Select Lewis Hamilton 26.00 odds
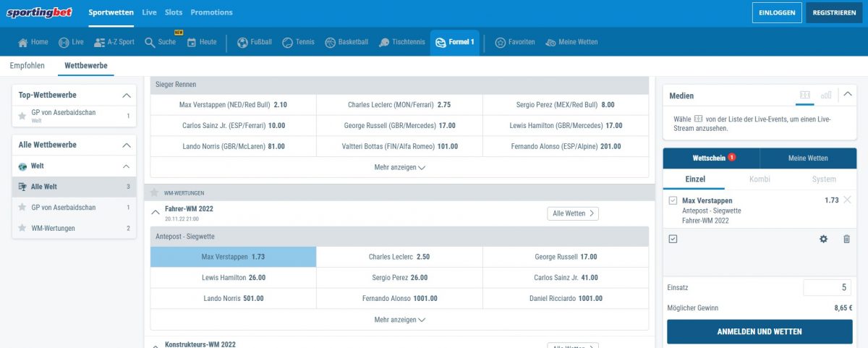This screenshot has height=348, width=868. (233, 277)
